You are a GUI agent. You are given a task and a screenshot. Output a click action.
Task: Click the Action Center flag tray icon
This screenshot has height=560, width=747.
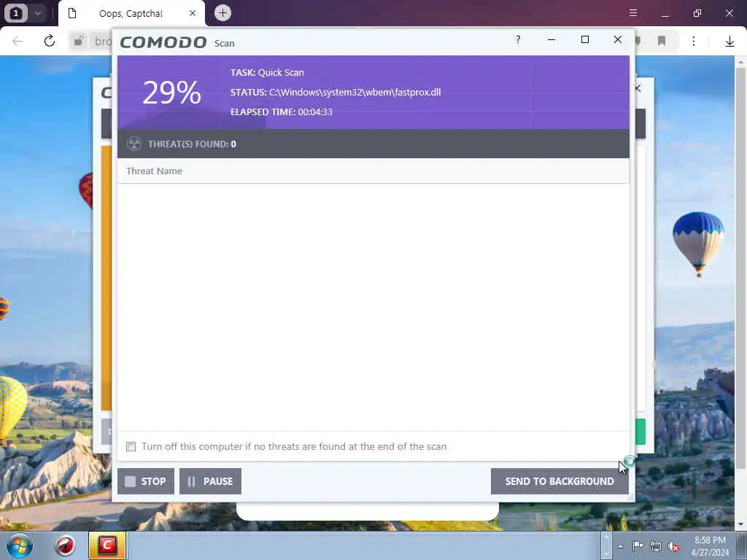pyautogui.click(x=638, y=546)
